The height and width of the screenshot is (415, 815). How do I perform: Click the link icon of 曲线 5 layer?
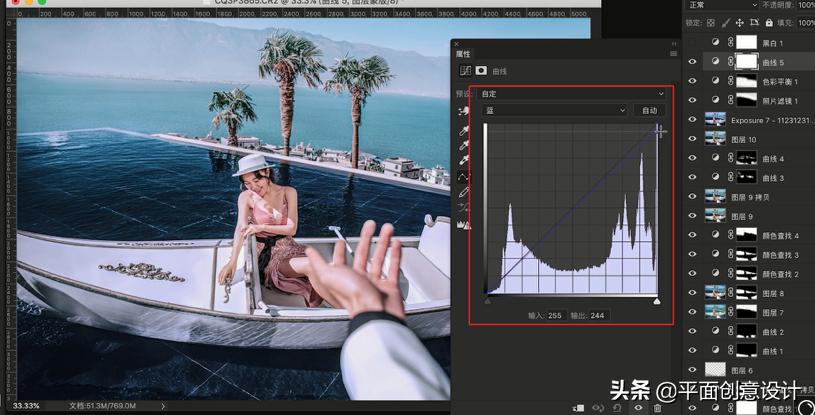click(x=730, y=61)
